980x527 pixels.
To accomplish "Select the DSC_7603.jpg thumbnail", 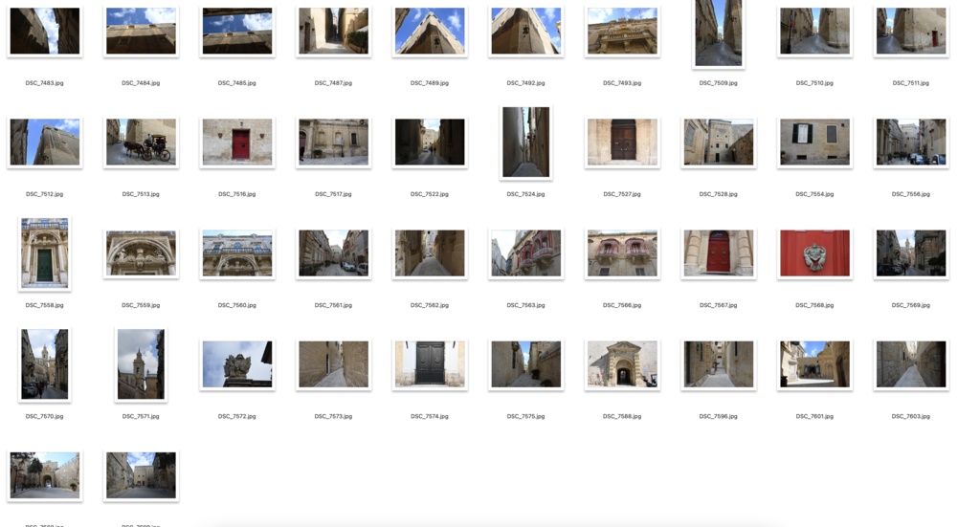I will click(x=911, y=364).
